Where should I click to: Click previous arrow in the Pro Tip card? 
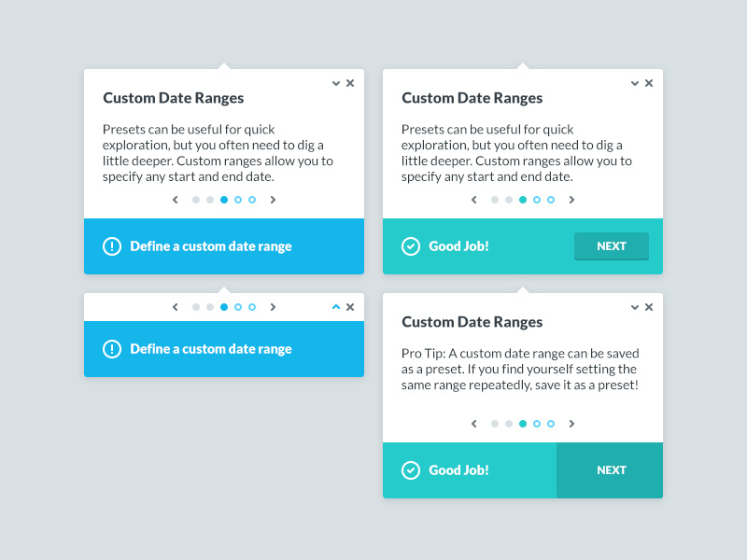click(x=474, y=424)
